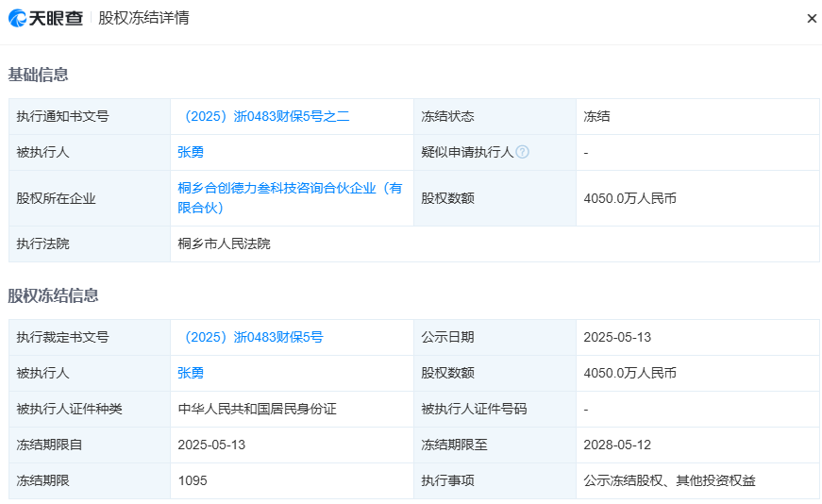Click the 股权冻结信息 section heading

pos(54,295)
